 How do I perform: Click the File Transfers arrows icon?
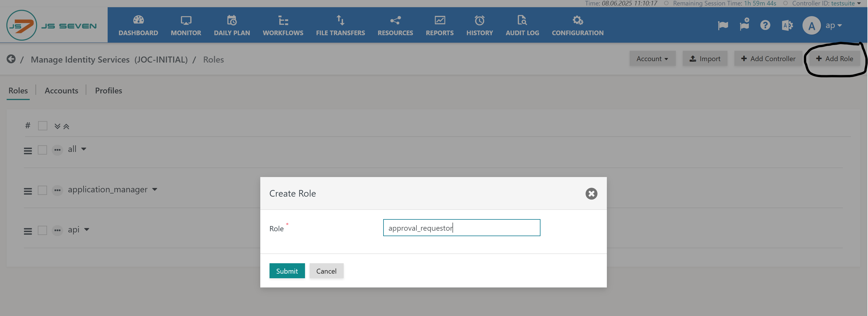340,20
